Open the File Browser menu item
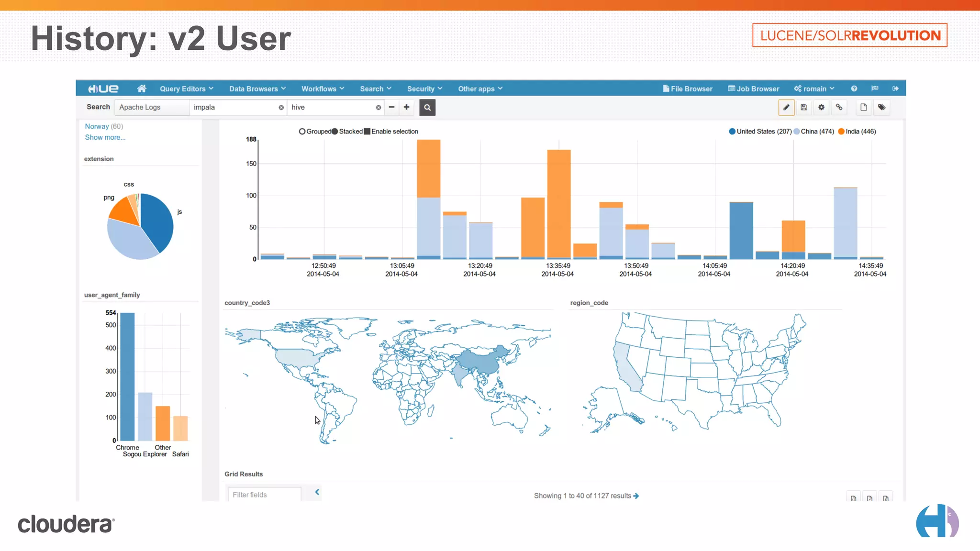 click(688, 89)
